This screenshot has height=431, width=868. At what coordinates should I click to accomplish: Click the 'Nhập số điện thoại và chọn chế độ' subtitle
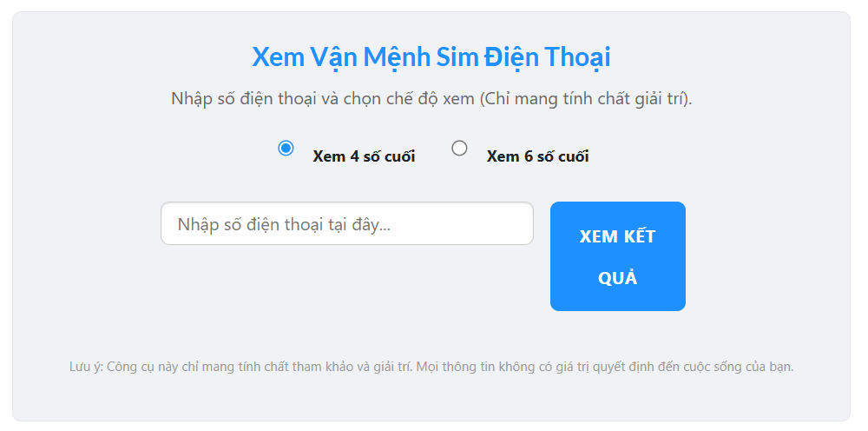click(x=322, y=97)
